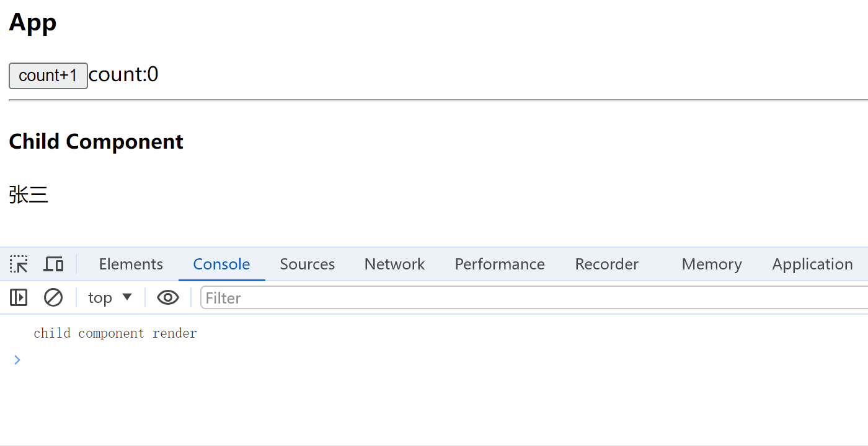Select the inspect element picker icon
This screenshot has height=446, width=868.
pyautogui.click(x=19, y=265)
